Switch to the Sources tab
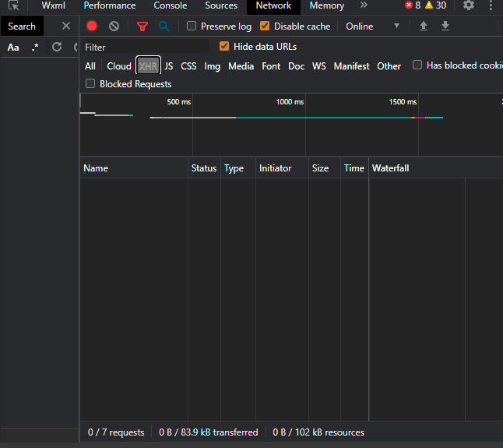Screen dimensions: 503x448 (x=221, y=5)
